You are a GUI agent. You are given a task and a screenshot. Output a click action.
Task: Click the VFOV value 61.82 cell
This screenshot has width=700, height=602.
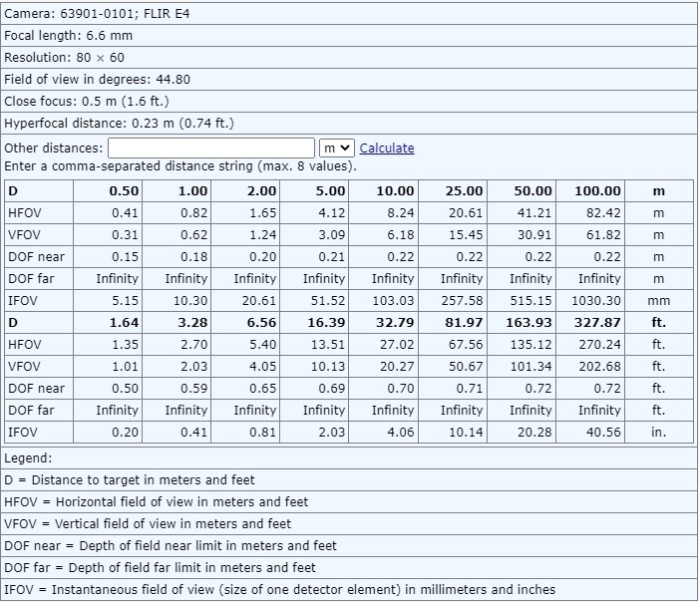point(598,234)
